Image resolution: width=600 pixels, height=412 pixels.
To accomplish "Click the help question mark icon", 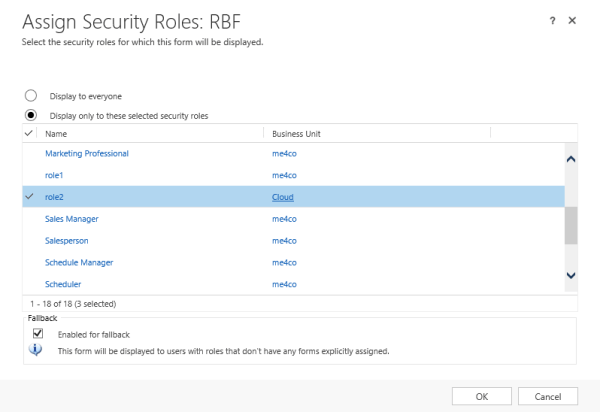I will coord(553,20).
